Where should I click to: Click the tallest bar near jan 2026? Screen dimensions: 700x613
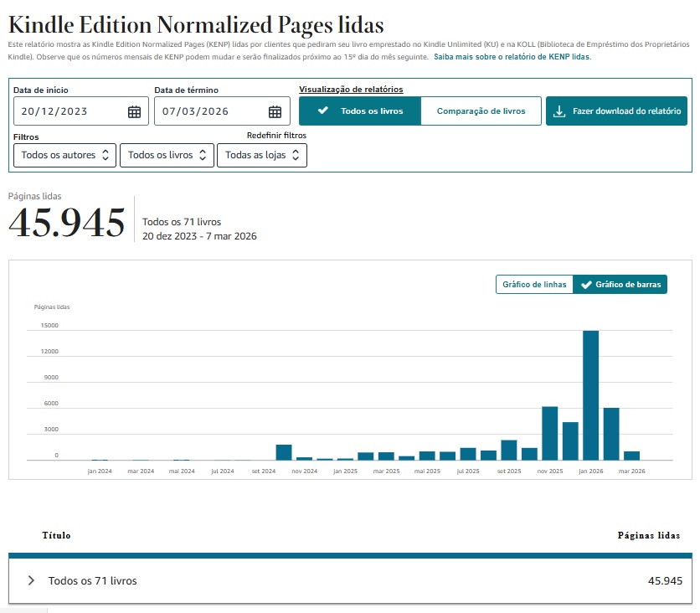point(591,394)
